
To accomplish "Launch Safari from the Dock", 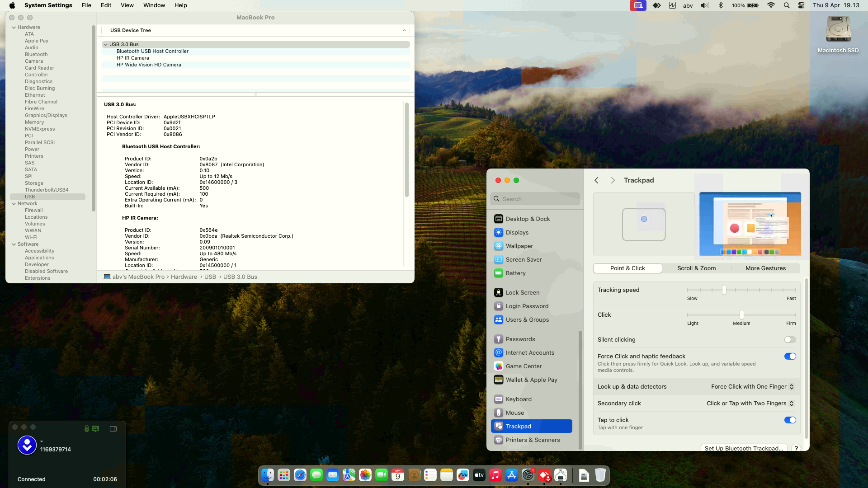I will [300, 475].
